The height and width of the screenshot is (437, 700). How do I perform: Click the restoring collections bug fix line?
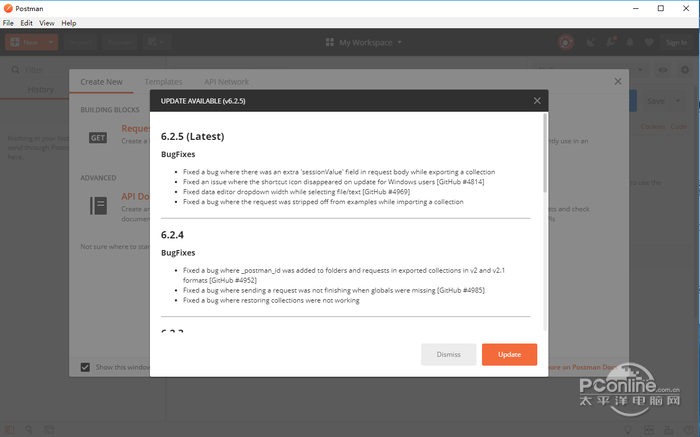tap(271, 300)
